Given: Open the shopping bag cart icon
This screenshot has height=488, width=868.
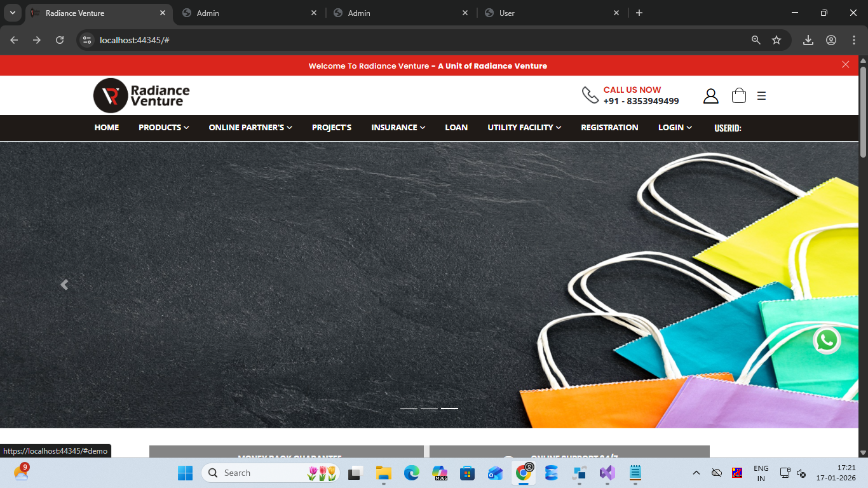Looking at the screenshot, I should 738,96.
